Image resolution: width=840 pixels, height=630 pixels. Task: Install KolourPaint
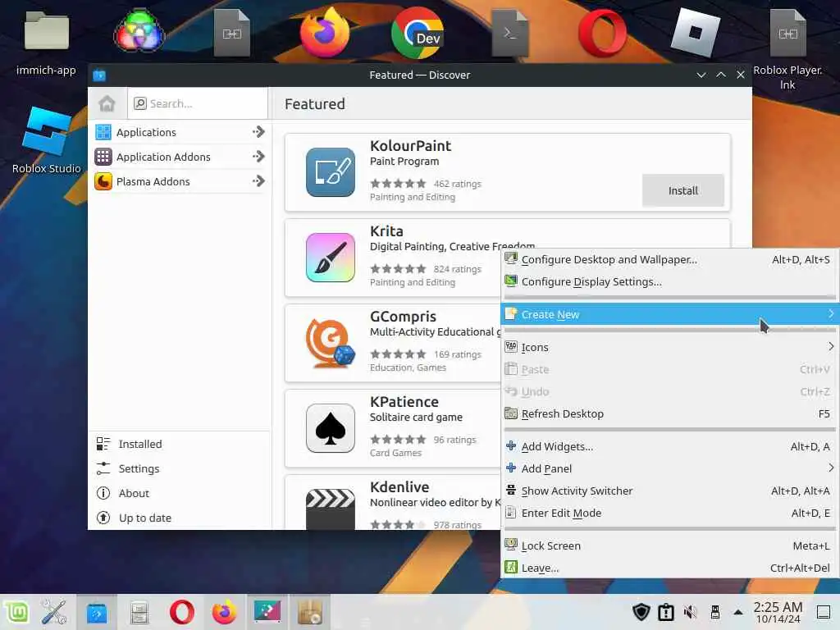coord(682,190)
